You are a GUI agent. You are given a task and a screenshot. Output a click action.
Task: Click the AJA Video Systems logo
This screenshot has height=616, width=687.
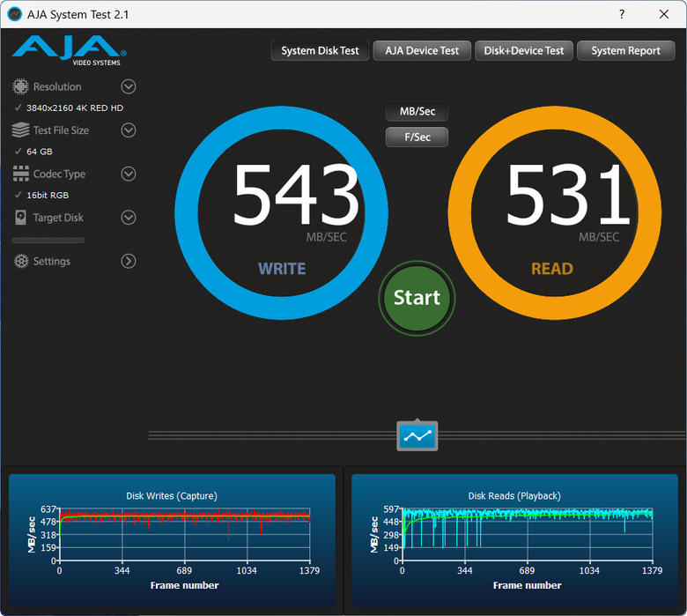pyautogui.click(x=70, y=51)
